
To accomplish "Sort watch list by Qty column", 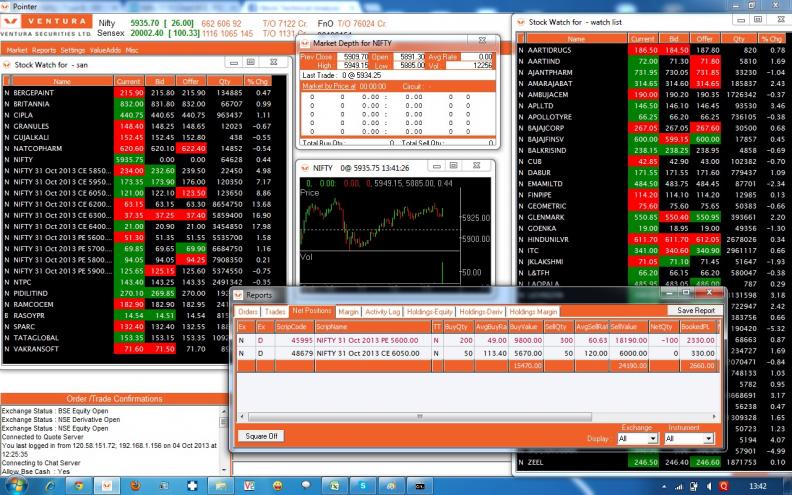I will [x=739, y=39].
